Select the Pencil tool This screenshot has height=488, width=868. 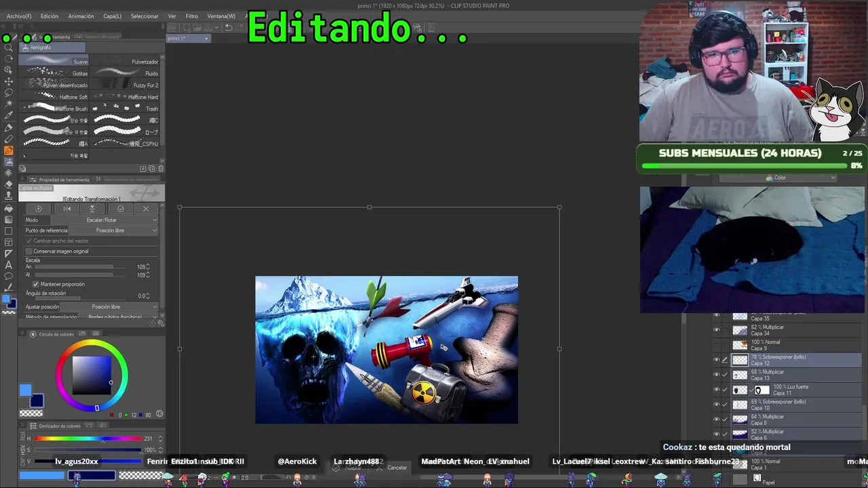point(9,139)
